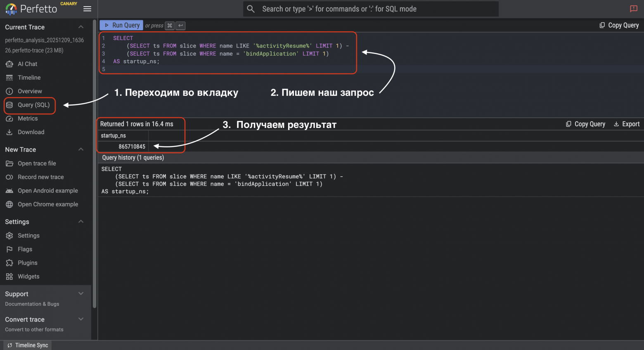Screen dimensions: 644x350
Task: Click Copy Query above the editor
Action: (619, 25)
